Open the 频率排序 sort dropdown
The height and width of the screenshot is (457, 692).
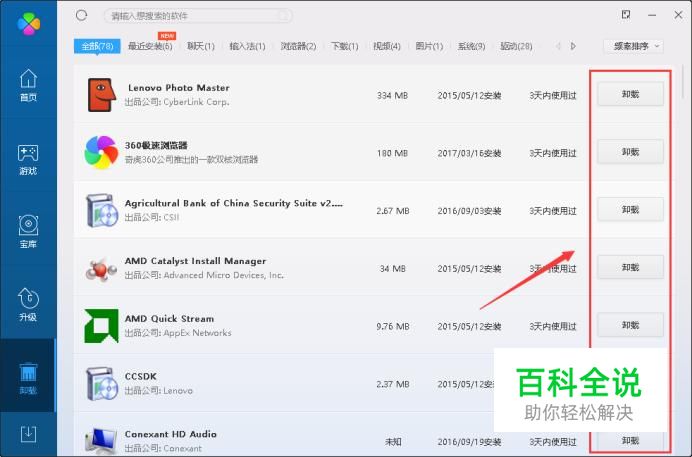[x=633, y=46]
